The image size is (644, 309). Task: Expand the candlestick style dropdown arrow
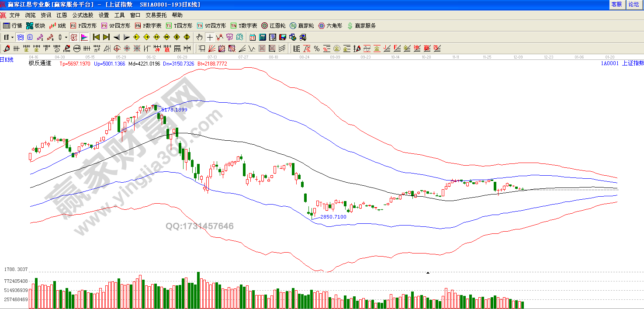[x=66, y=37]
